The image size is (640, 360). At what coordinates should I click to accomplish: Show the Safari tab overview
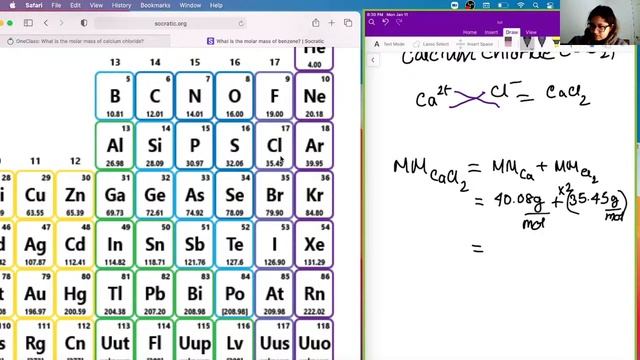click(x=348, y=23)
